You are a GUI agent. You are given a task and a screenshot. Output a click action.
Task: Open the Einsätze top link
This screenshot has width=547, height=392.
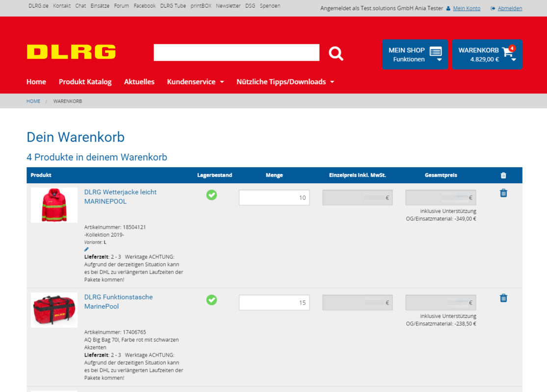(100, 6)
